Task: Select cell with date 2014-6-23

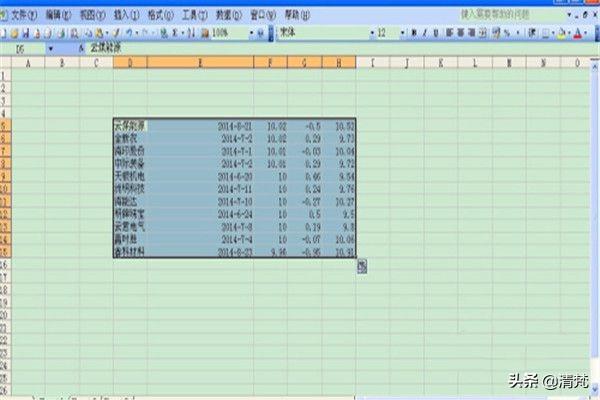Action: tap(200, 252)
